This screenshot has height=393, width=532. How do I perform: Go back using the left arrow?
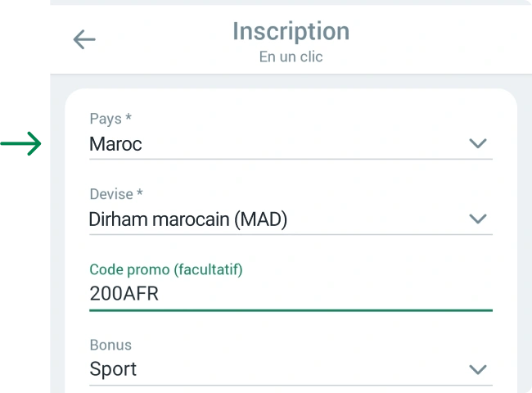coord(84,39)
